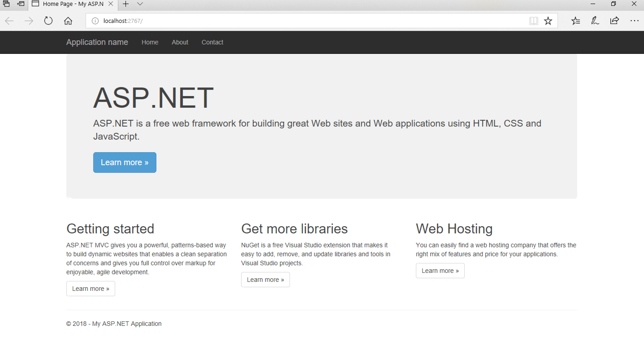Expand tab previews chevron
This screenshot has height=342, width=644.
[140, 4]
